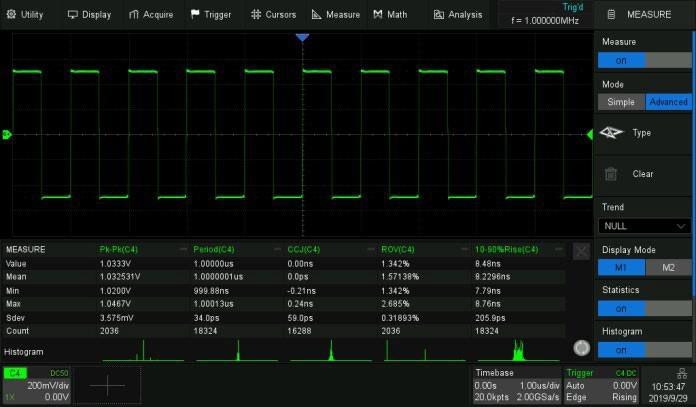Open the Utility menu

tap(25, 15)
